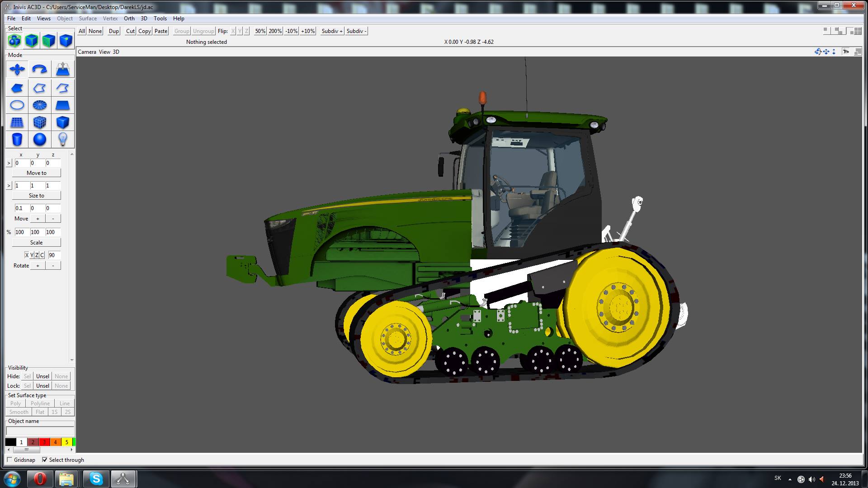Choose the Disk primitive tool

[40, 105]
